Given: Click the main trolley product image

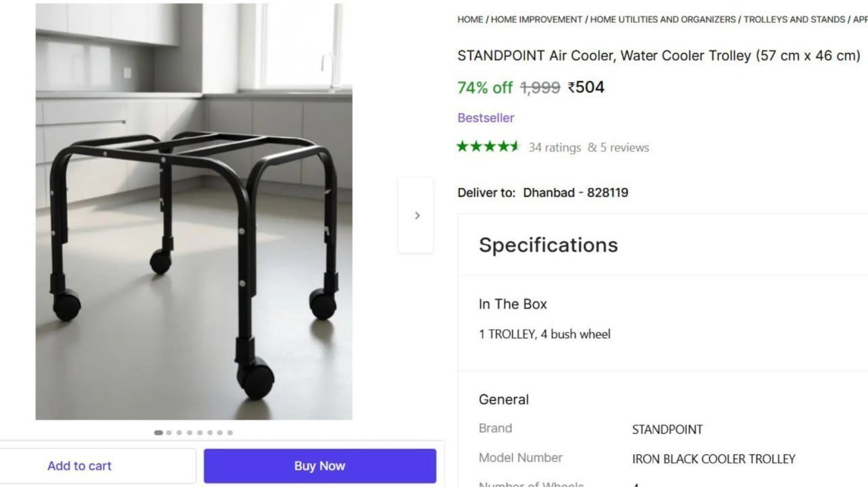Looking at the screenshot, I should (194, 212).
